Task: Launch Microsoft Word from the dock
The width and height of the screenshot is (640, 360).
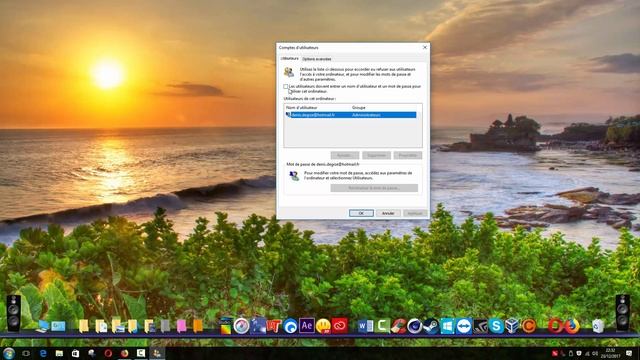Action: (365, 326)
